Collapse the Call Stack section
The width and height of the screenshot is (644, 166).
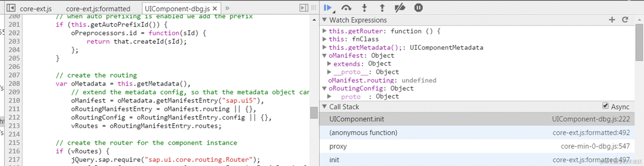(324, 106)
